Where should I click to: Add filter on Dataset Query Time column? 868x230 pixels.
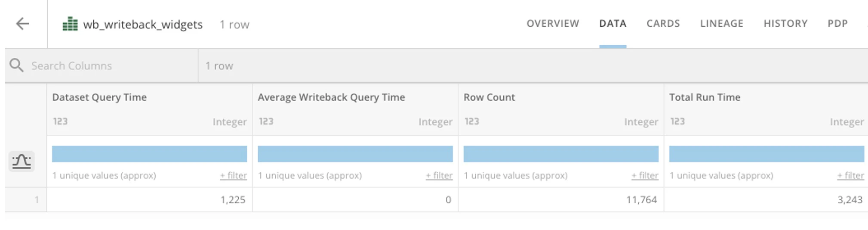[234, 175]
